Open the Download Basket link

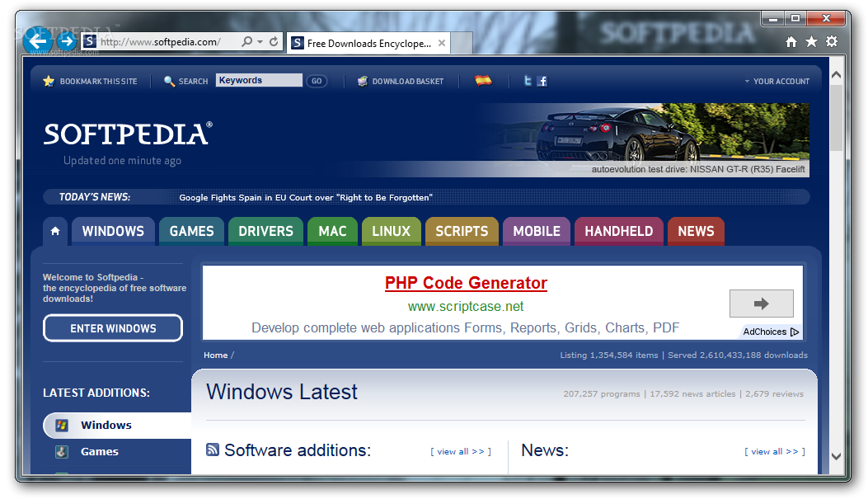pyautogui.click(x=408, y=82)
